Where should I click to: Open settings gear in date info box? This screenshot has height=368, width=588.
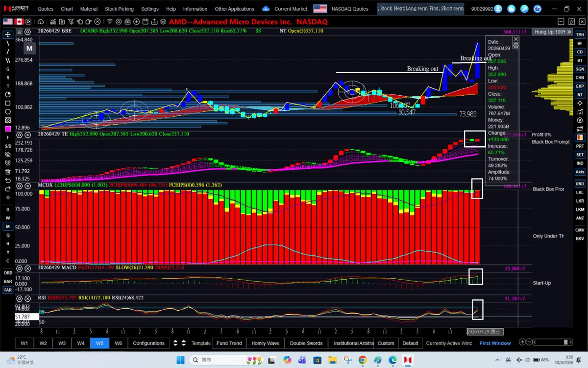[515, 45]
